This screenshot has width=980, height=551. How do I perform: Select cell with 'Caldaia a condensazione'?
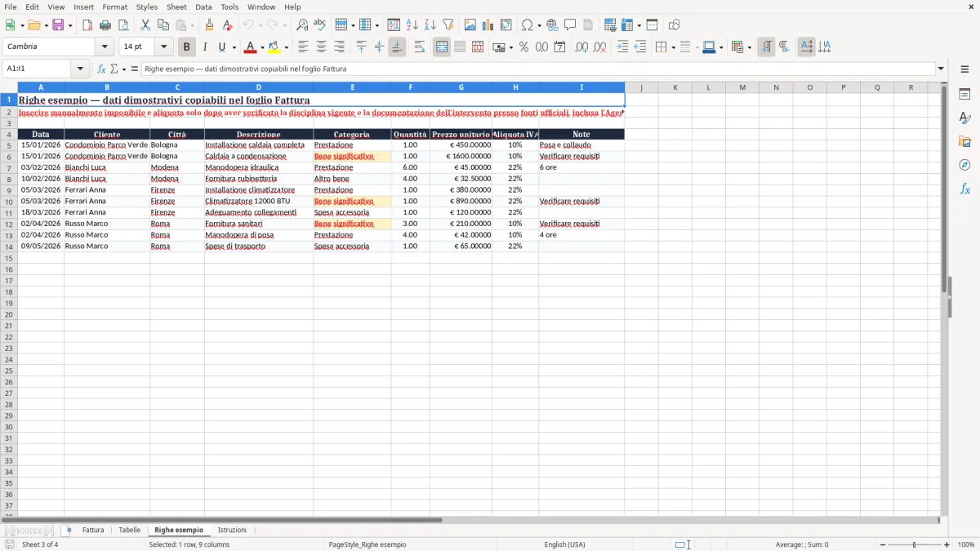[259, 156]
